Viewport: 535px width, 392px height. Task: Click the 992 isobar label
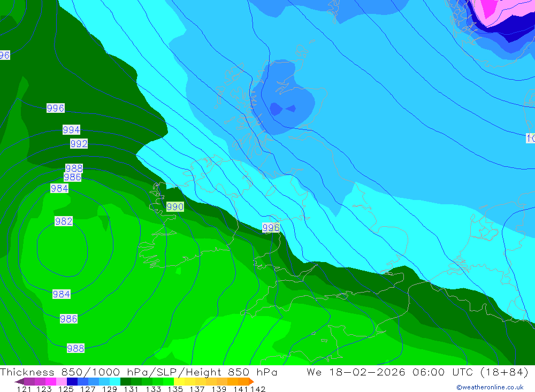[x=79, y=144]
